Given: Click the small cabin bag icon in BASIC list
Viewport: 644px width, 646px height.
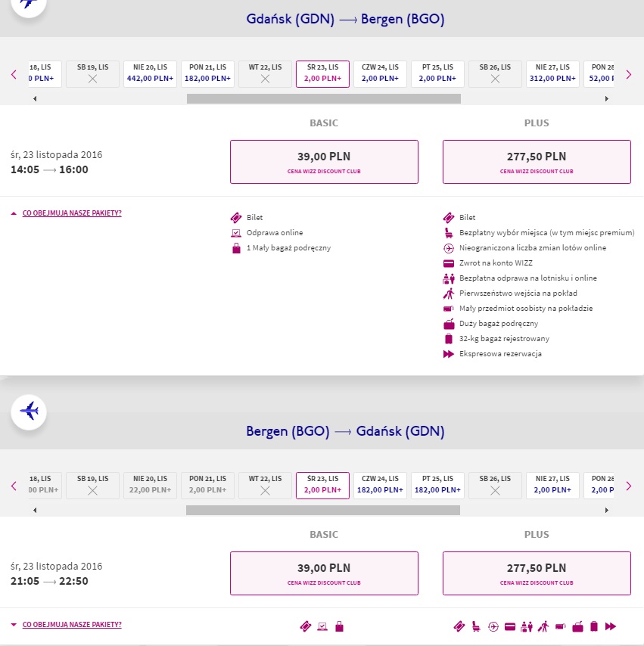Looking at the screenshot, I should tap(236, 248).
